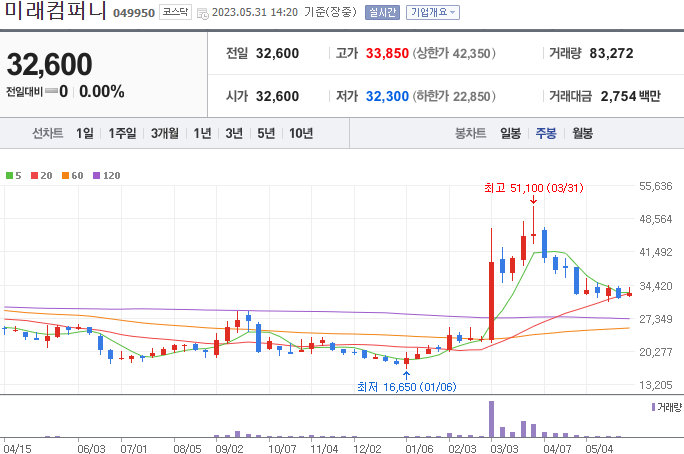The image size is (684, 454).
Task: Select the 1년 line chart tab
Action: pos(202,133)
